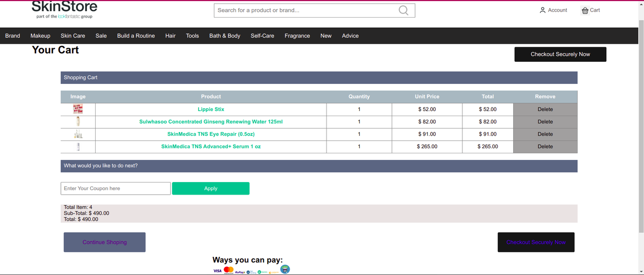The image size is (644, 275).
Task: Click the top Checkout Securely Now button
Action: click(x=560, y=54)
